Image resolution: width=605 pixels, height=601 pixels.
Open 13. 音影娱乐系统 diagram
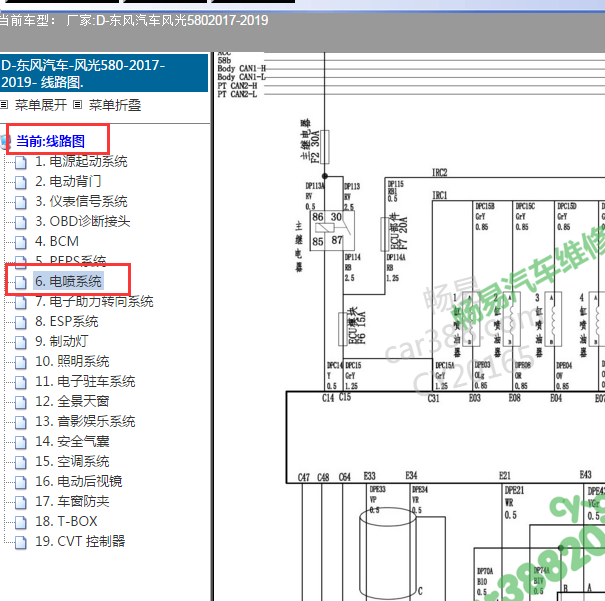tap(85, 421)
